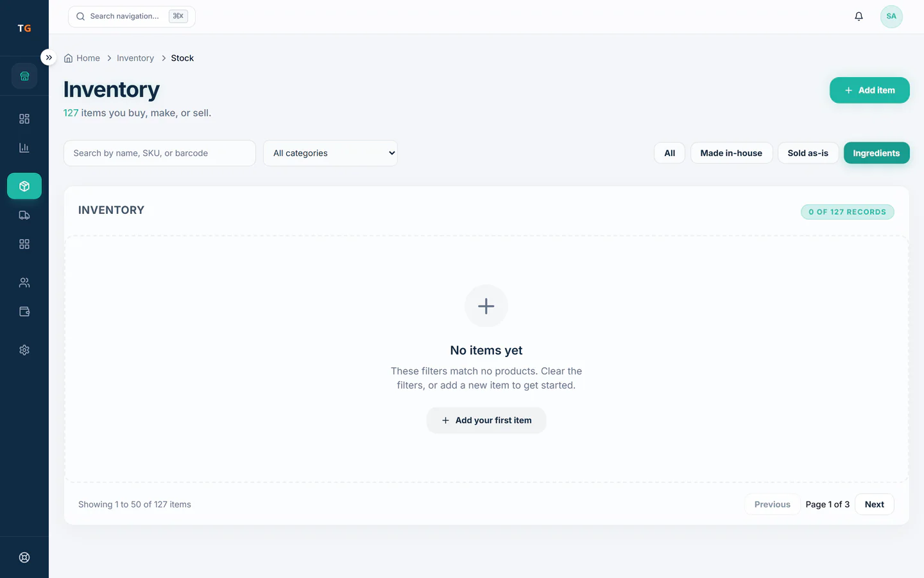Select the Sold as-is filter
The width and height of the screenshot is (924, 578).
coord(808,153)
